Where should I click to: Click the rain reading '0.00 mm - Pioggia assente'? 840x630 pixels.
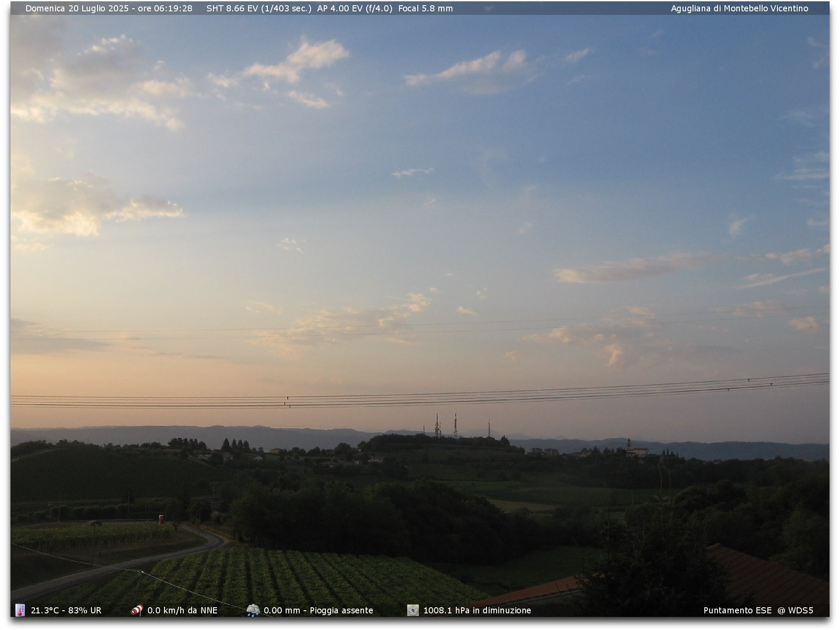click(x=318, y=610)
